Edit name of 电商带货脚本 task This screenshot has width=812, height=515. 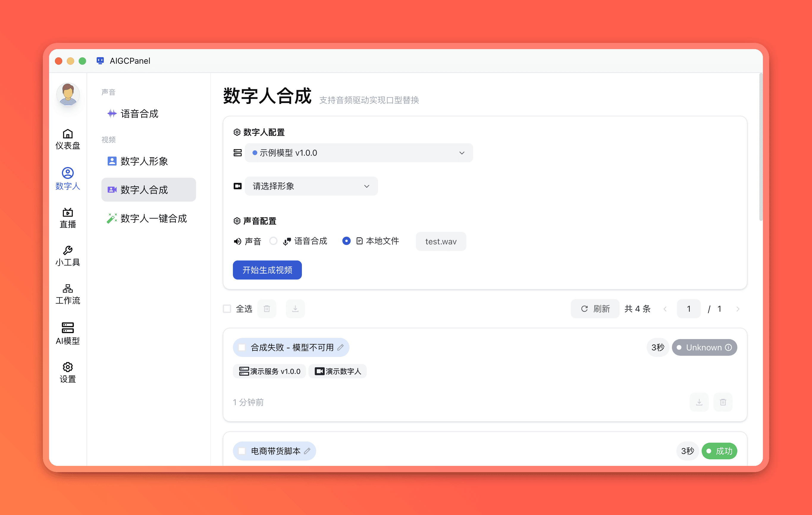pos(307,451)
